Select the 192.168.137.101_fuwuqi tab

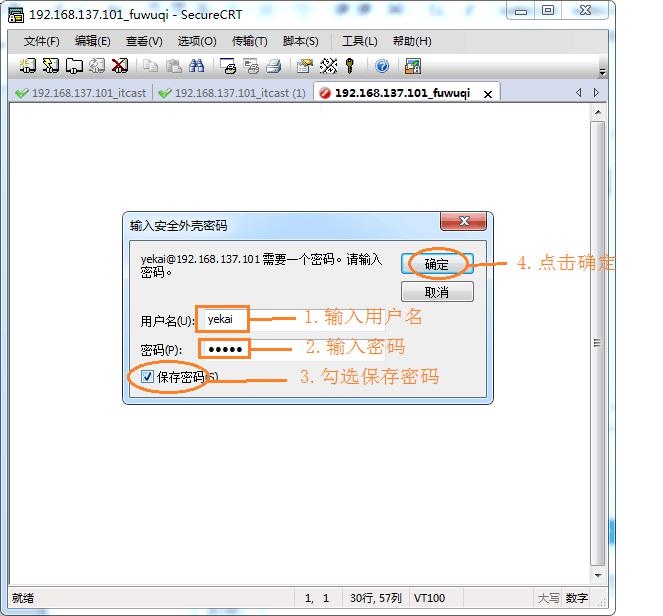coord(402,93)
